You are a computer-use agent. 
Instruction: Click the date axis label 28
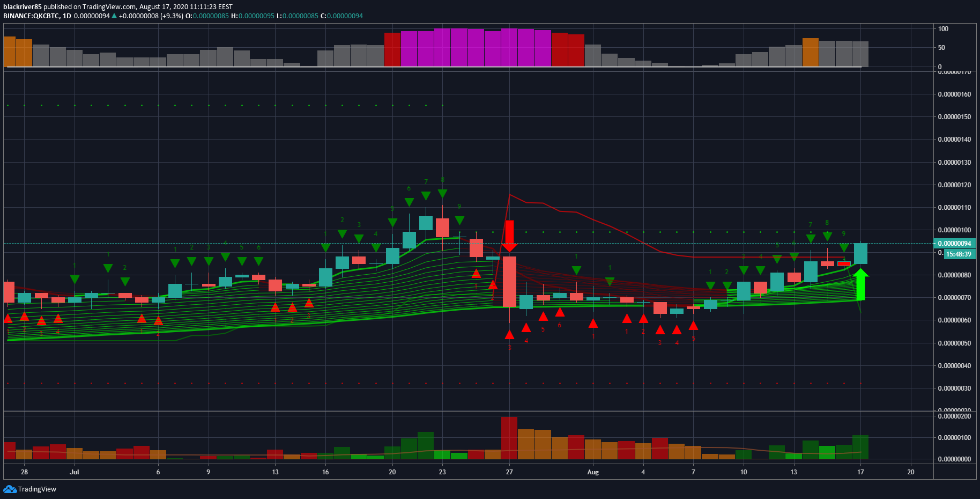pyautogui.click(x=24, y=472)
